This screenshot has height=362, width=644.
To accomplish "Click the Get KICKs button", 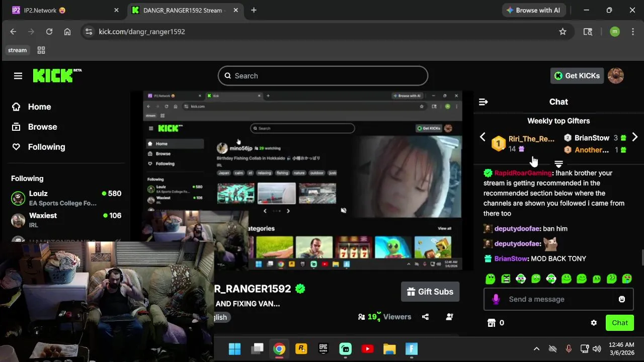I will 577,76.
